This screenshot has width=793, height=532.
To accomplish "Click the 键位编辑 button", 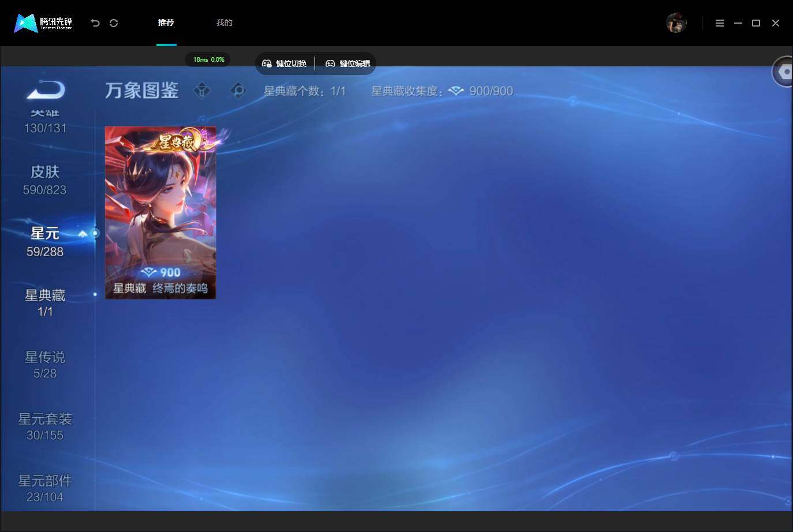I will 347,63.
